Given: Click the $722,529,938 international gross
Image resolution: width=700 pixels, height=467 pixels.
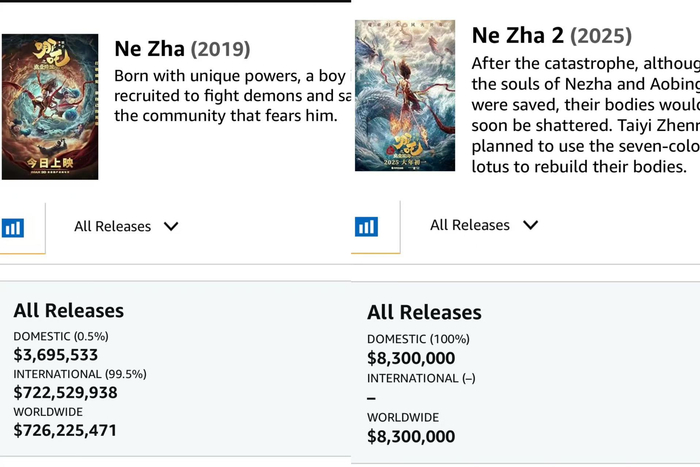Looking at the screenshot, I should (65, 393).
